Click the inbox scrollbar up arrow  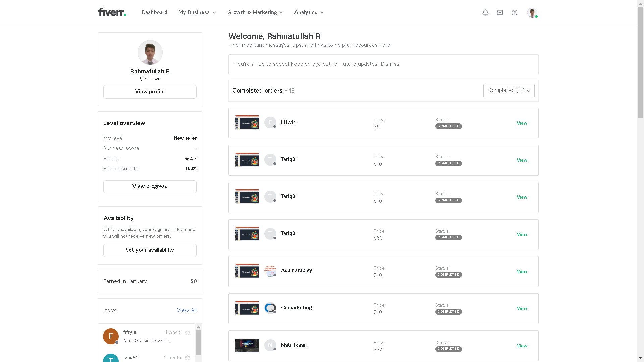click(x=198, y=327)
